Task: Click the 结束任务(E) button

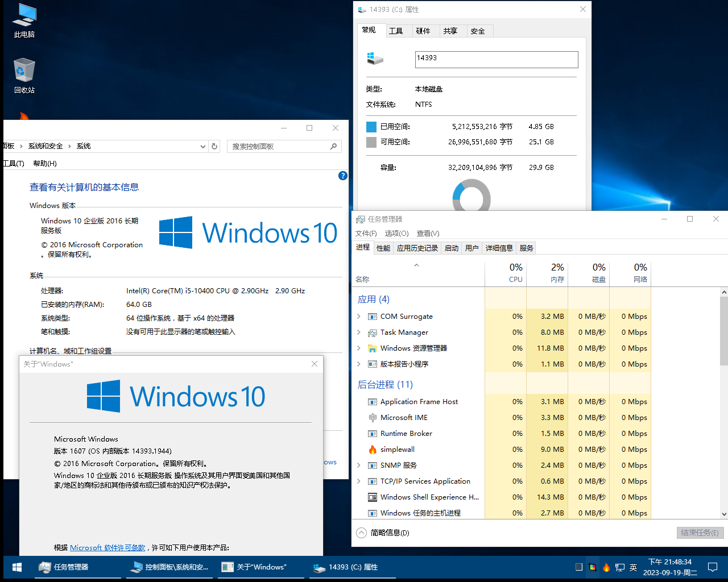Action: click(700, 533)
